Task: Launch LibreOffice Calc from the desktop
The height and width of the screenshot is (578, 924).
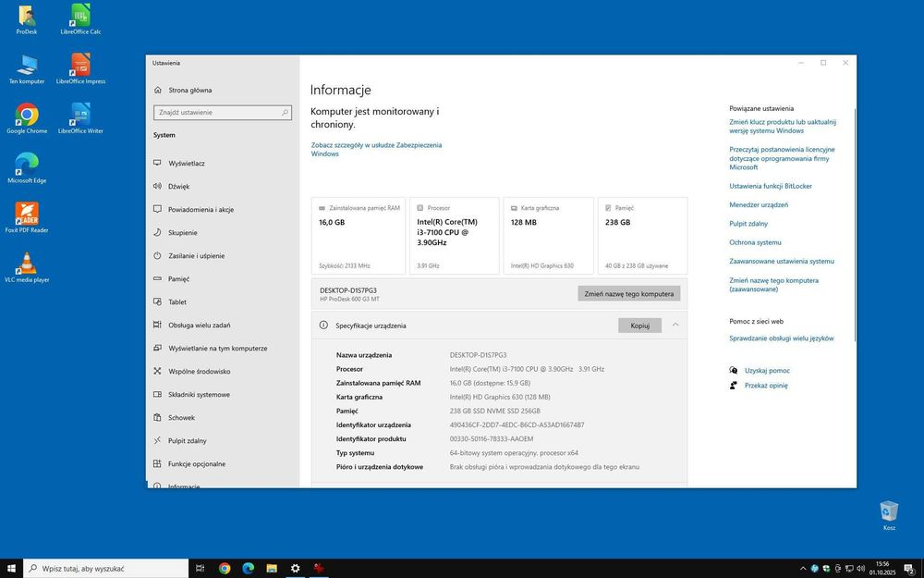Action: click(80, 19)
